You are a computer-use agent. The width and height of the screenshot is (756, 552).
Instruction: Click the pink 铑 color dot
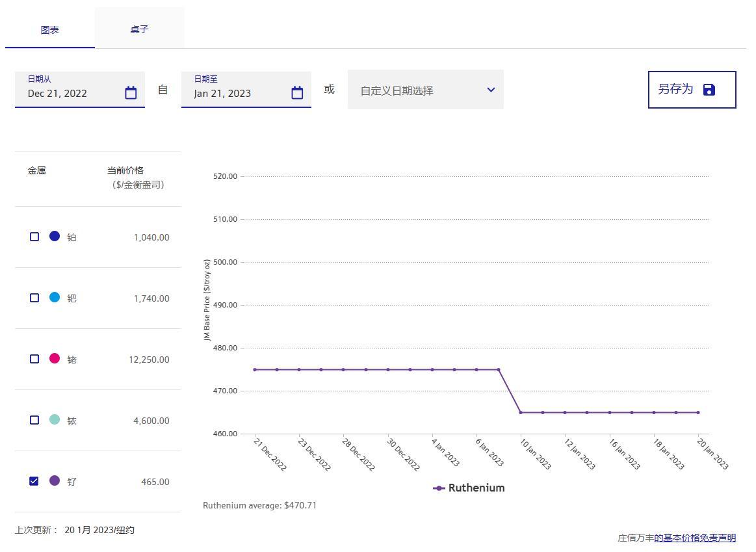pos(55,358)
